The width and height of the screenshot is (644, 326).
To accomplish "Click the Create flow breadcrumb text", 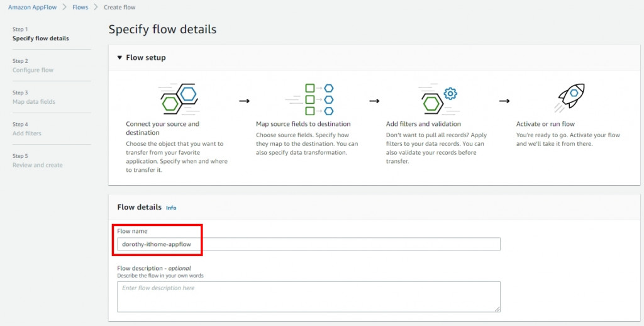I will pyautogui.click(x=119, y=8).
